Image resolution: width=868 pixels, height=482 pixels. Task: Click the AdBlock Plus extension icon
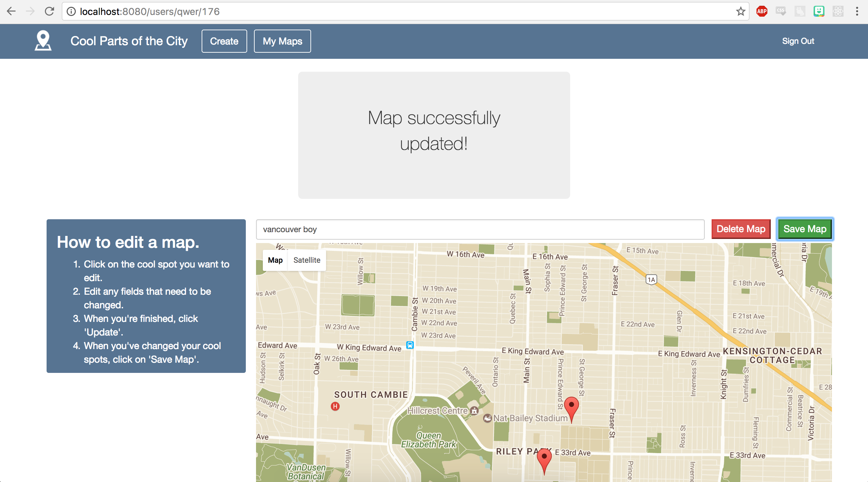click(762, 12)
